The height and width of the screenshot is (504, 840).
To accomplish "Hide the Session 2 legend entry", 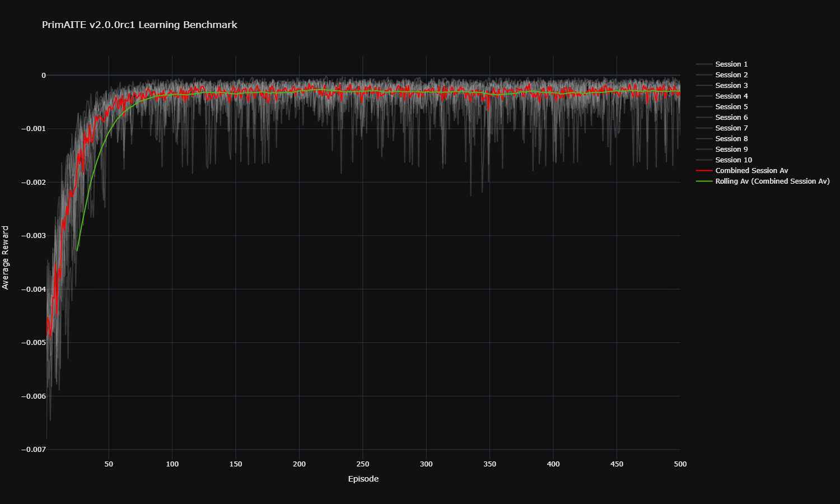I will (731, 75).
